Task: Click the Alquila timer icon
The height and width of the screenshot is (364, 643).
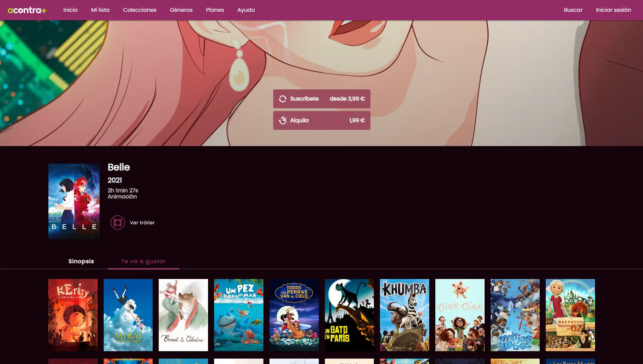Action: [283, 120]
